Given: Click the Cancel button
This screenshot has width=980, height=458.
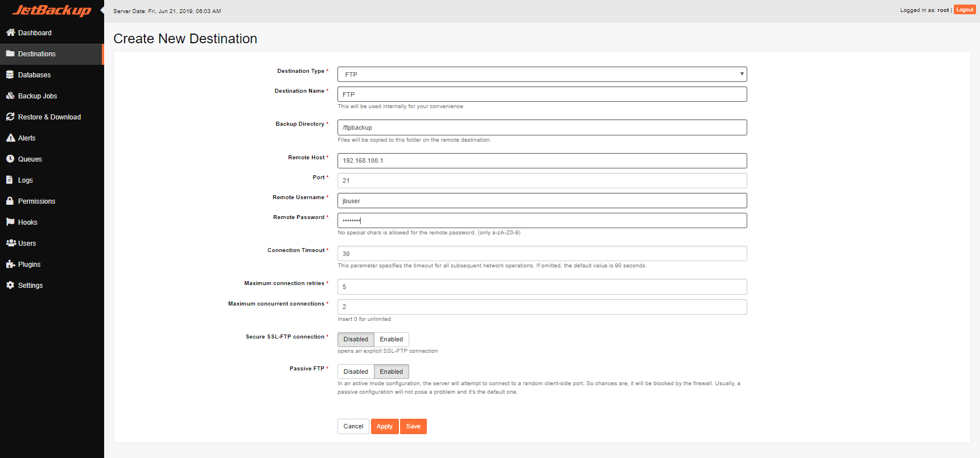Looking at the screenshot, I should point(353,426).
